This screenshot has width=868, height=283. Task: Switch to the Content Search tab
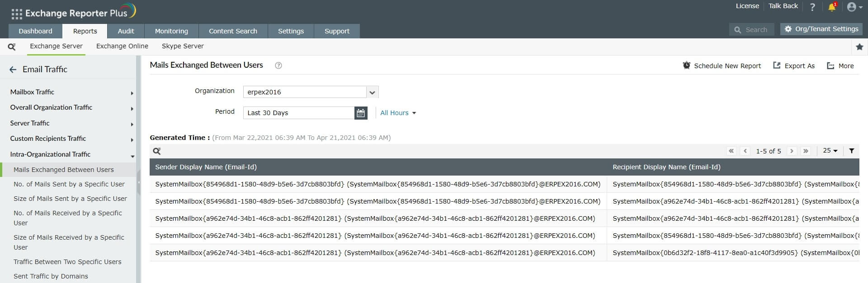[x=233, y=31]
